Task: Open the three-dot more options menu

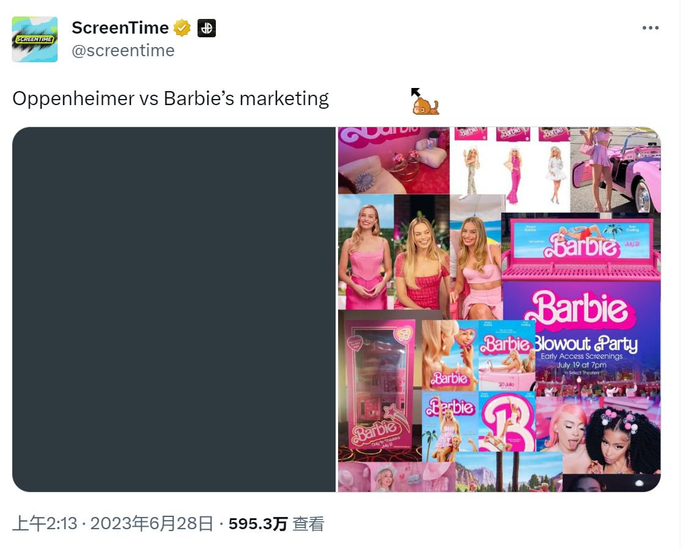Action: click(650, 28)
